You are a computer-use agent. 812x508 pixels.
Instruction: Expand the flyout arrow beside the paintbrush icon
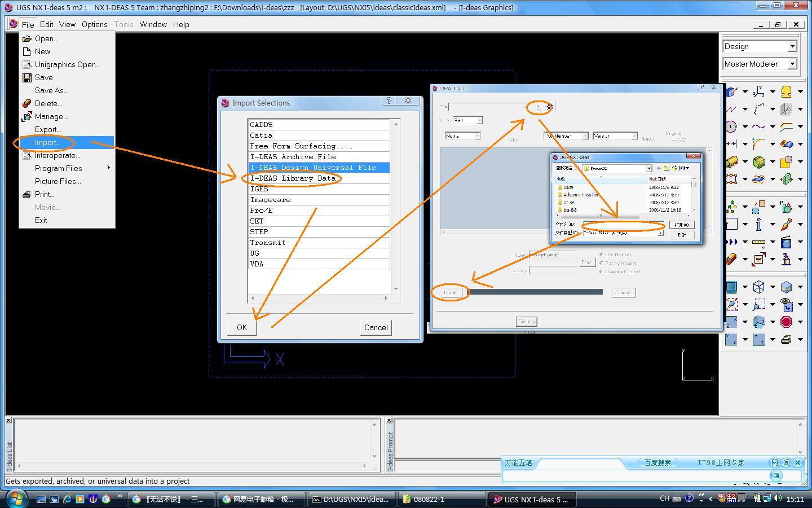(x=800, y=225)
